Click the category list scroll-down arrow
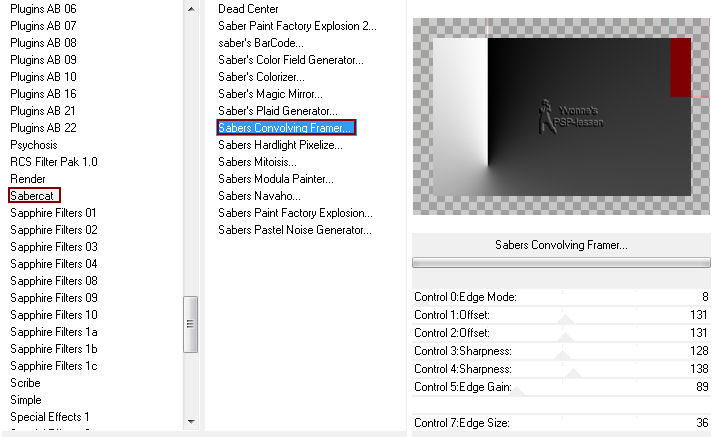Image resolution: width=714 pixels, height=437 pixels. [191, 422]
